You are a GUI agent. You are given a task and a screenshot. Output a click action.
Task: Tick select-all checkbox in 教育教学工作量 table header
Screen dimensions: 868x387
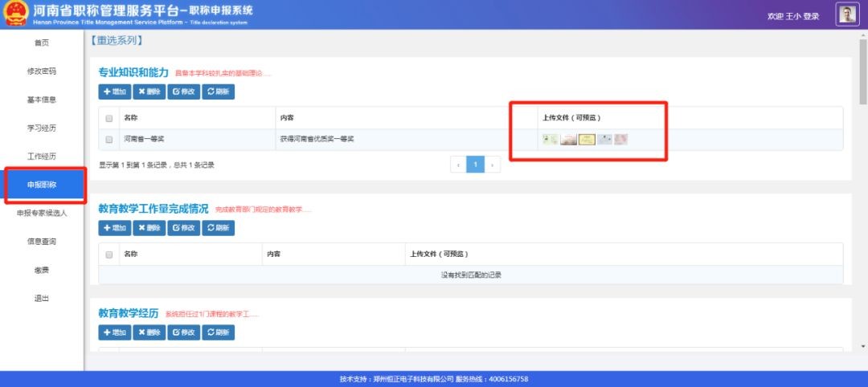tap(109, 255)
